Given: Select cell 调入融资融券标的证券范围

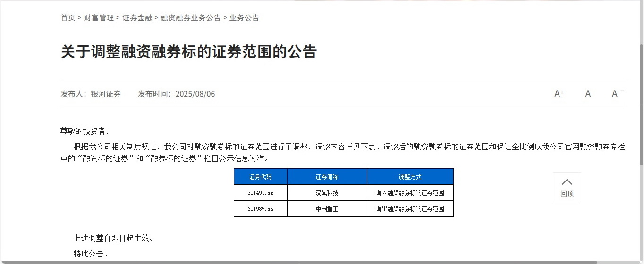Looking at the screenshot, I should tap(410, 193).
